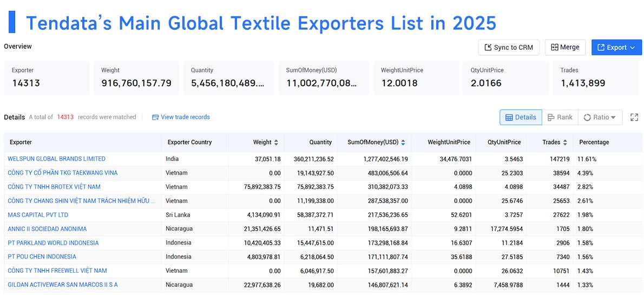Click the Merge button

565,47
